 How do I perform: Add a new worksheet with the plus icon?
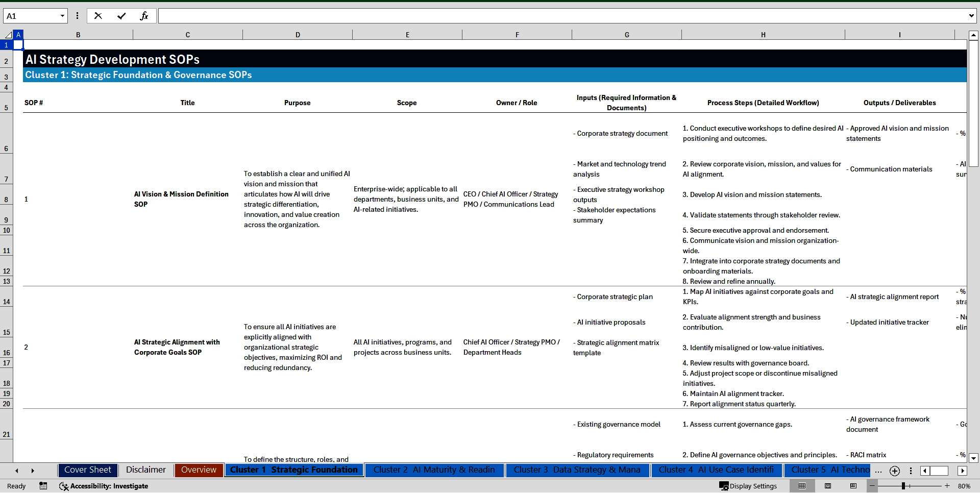point(894,471)
